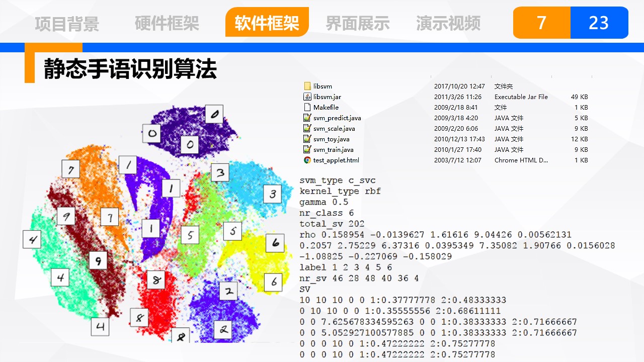Click the libsvm.jar file icon
644x362 pixels.
click(307, 97)
